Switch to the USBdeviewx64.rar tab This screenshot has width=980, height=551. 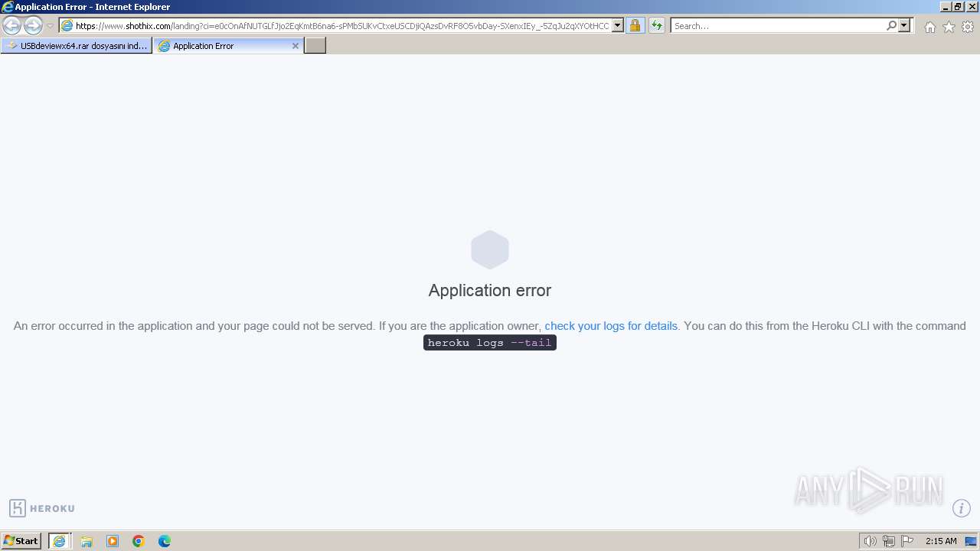[77, 46]
